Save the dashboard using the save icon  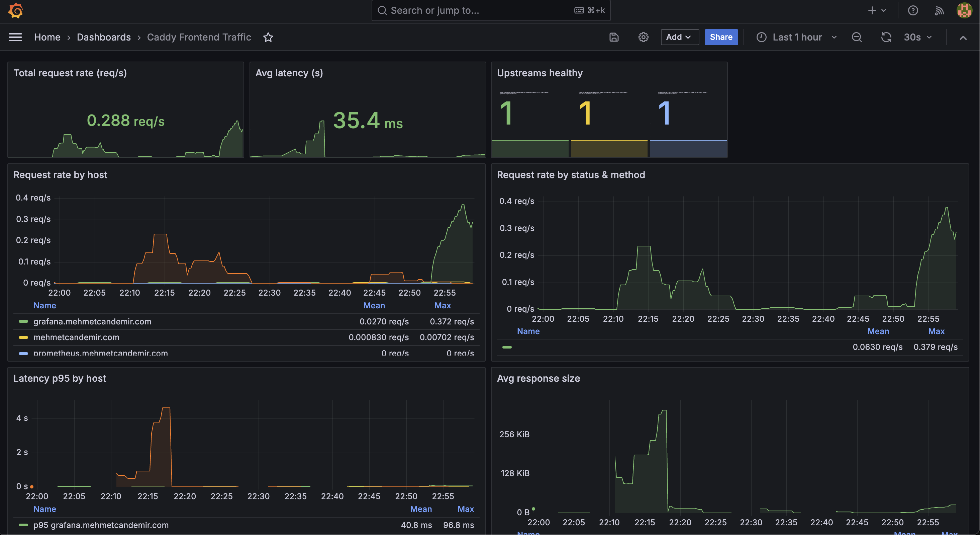pos(614,37)
